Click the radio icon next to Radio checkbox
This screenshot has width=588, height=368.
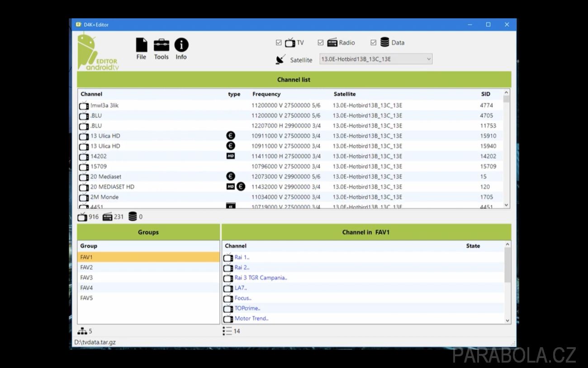coord(332,43)
